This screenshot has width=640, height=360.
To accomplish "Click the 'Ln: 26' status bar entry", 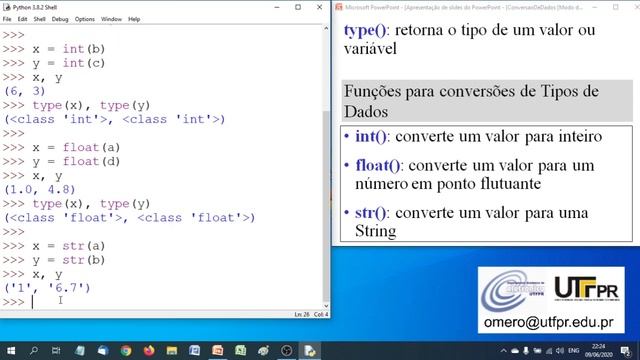I will pyautogui.click(x=302, y=314).
